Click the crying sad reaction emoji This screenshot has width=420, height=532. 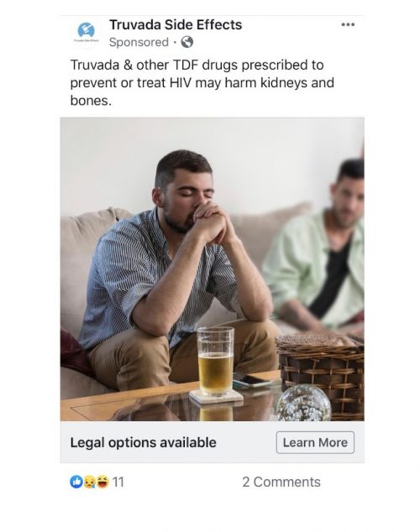[x=89, y=482]
